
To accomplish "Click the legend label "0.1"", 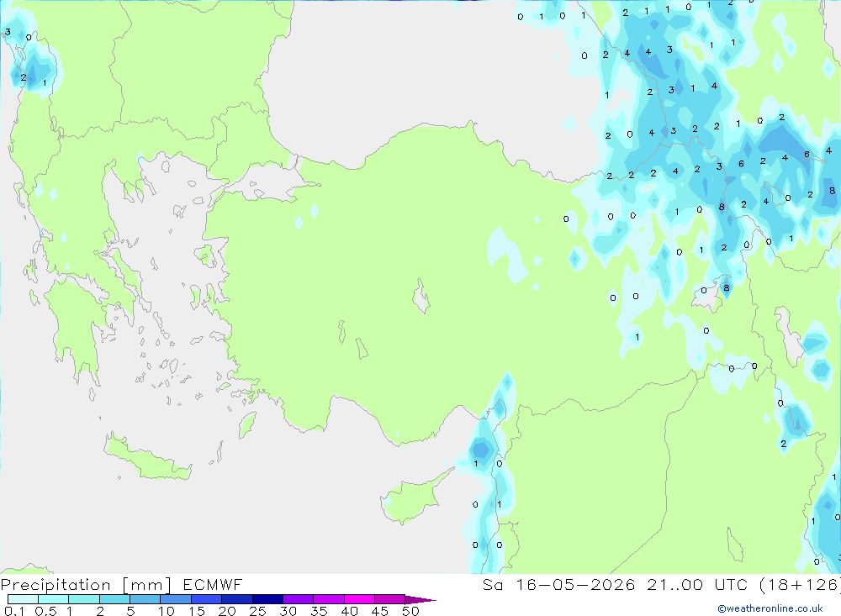I will pyautogui.click(x=14, y=611).
